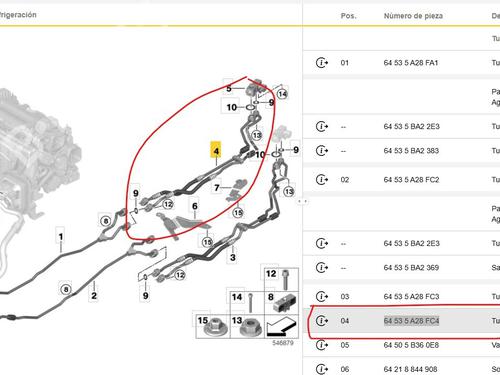Open info icon for part 64 50 5 B36 0E8
Image resolution: width=500 pixels, height=375 pixels.
(322, 345)
